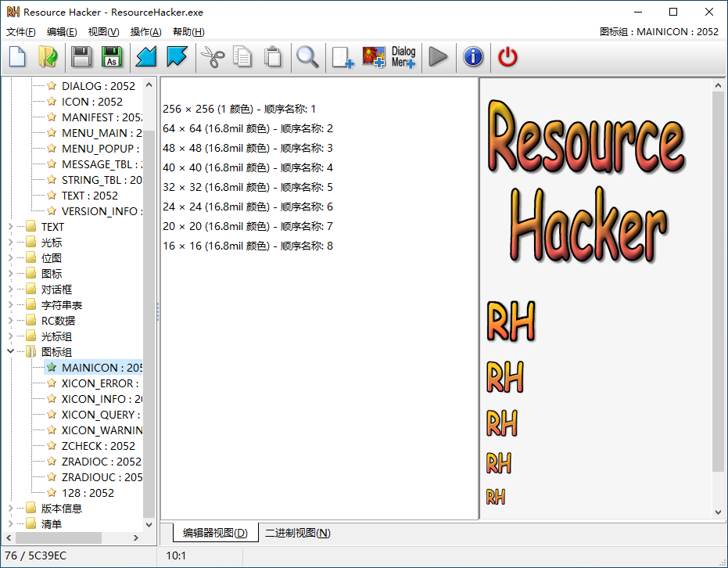728x568 pixels.
Task: Switch to the 二进制视图(N) tab
Action: coord(298,533)
